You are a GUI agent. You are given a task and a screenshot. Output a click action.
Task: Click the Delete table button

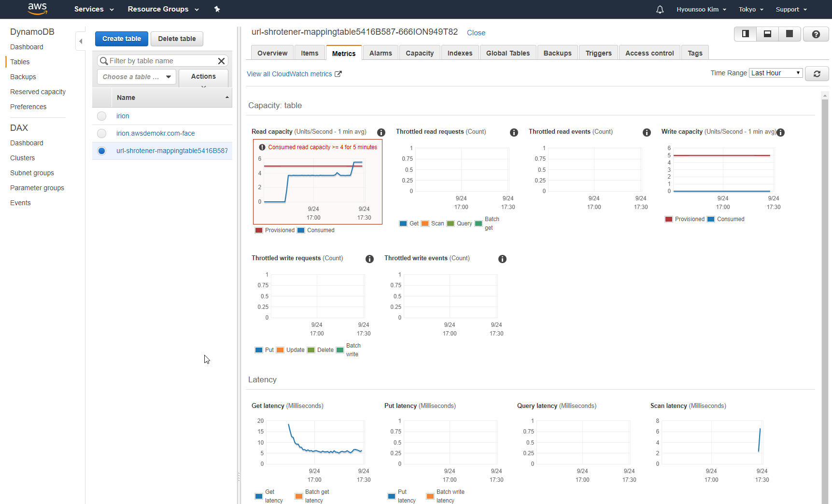[177, 39]
